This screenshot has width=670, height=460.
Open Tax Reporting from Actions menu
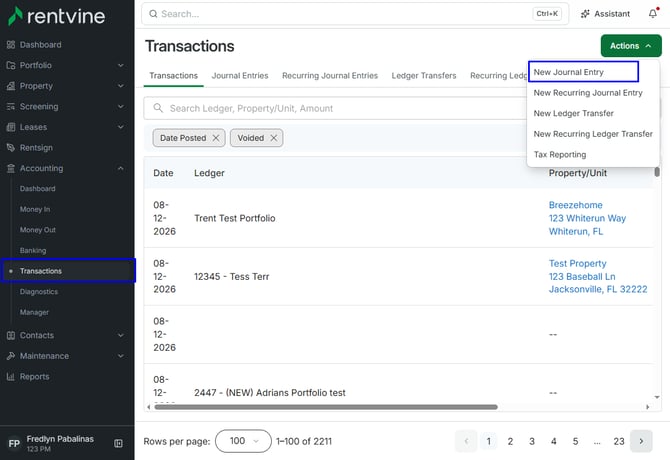[x=559, y=155]
